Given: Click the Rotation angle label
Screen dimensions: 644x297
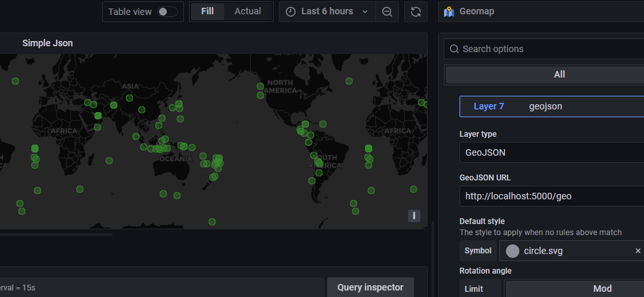Looking at the screenshot, I should (x=486, y=271).
